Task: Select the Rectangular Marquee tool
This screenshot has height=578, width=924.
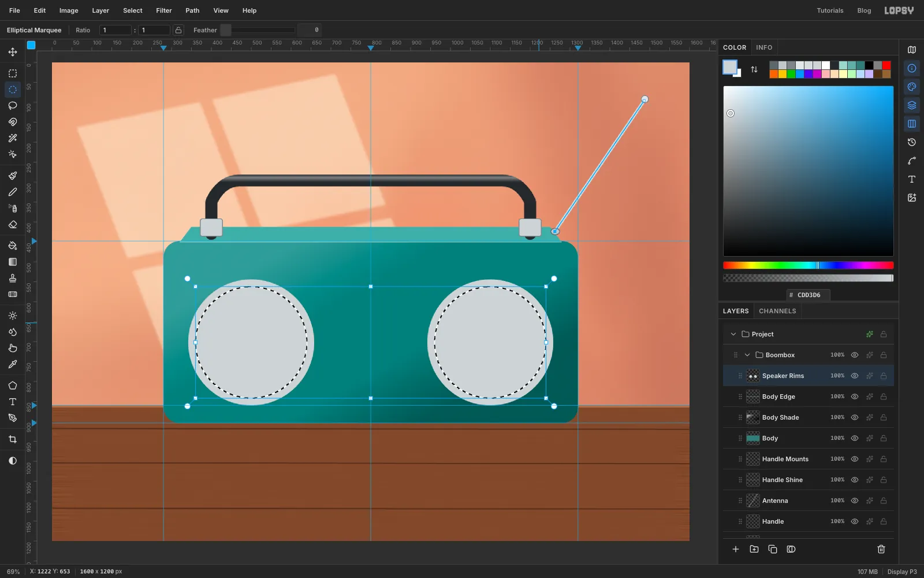Action: click(13, 73)
